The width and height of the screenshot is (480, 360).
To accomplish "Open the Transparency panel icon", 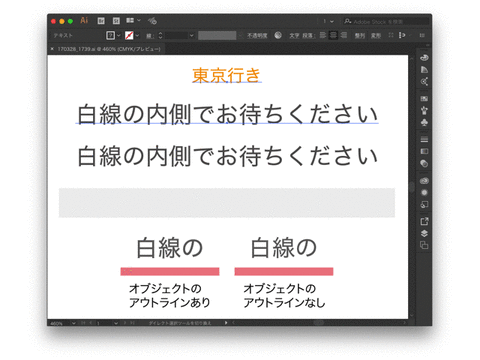I will click(x=424, y=163).
